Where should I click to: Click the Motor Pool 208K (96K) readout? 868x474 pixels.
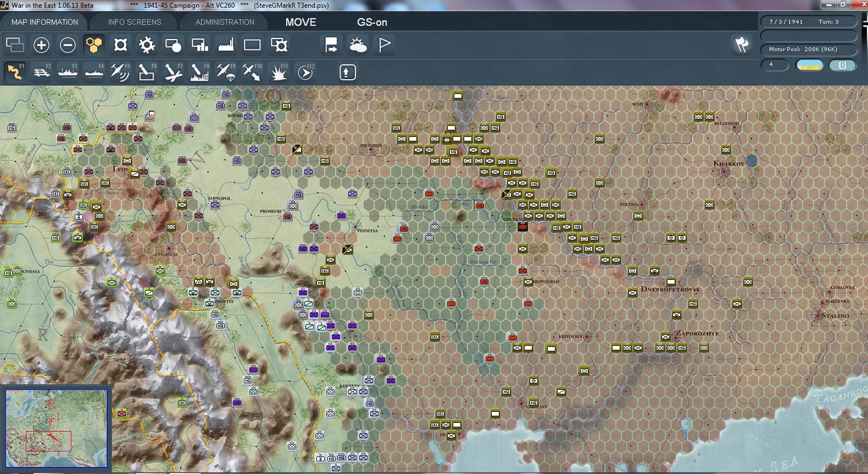(x=809, y=49)
